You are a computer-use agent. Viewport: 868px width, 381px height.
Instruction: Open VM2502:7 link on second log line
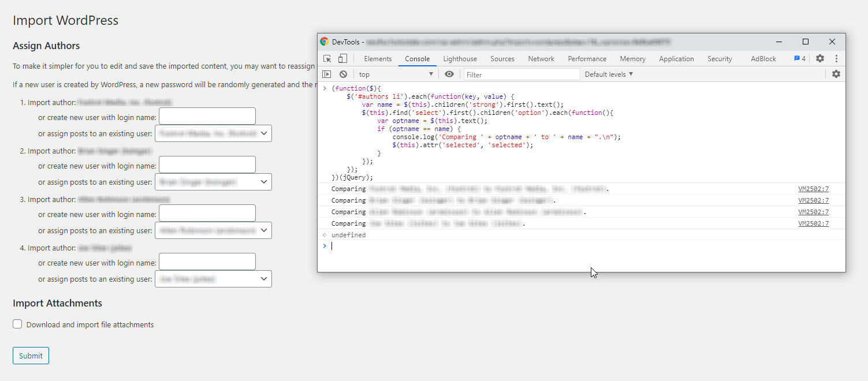tap(813, 200)
